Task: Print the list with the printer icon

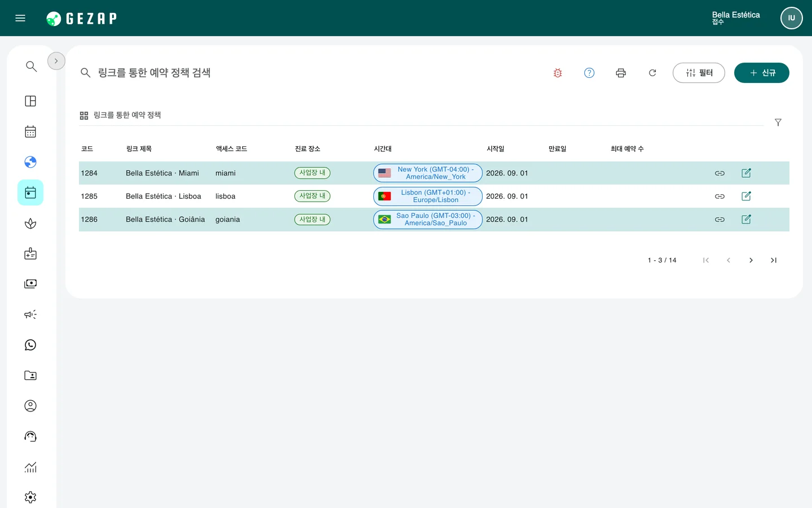Action: (x=621, y=73)
